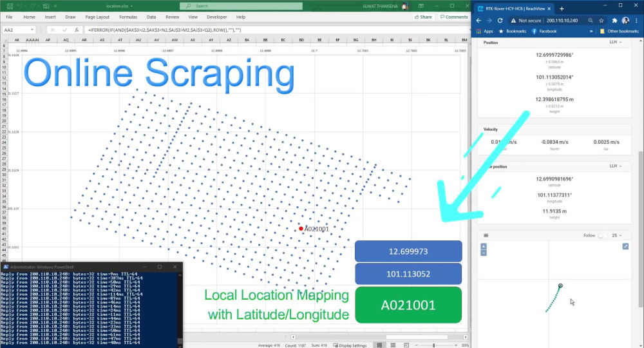Save the Excel workbook with the floppy icon
The width and height of the screenshot is (644, 348).
(10, 6)
